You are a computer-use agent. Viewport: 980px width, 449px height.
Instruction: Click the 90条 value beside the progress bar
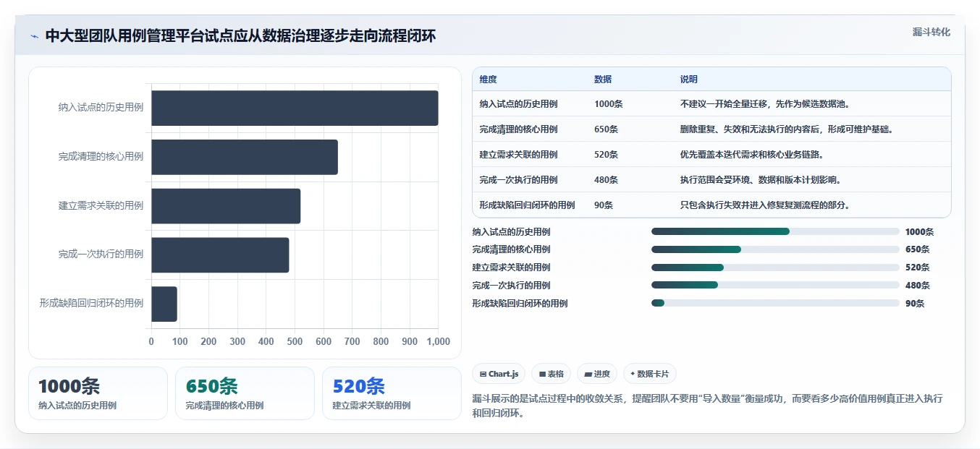[915, 304]
